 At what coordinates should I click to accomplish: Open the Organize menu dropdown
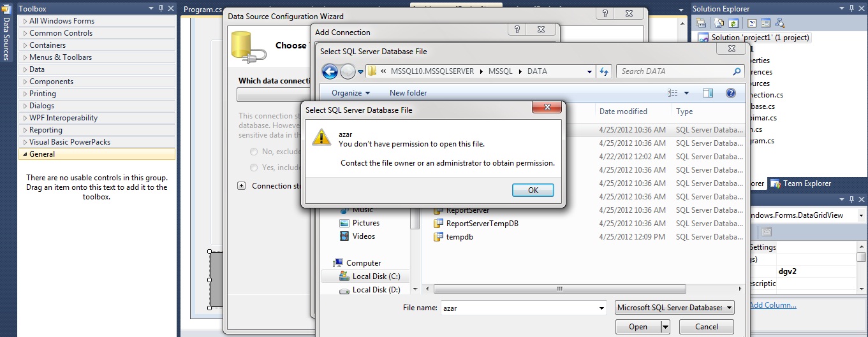[x=350, y=93]
